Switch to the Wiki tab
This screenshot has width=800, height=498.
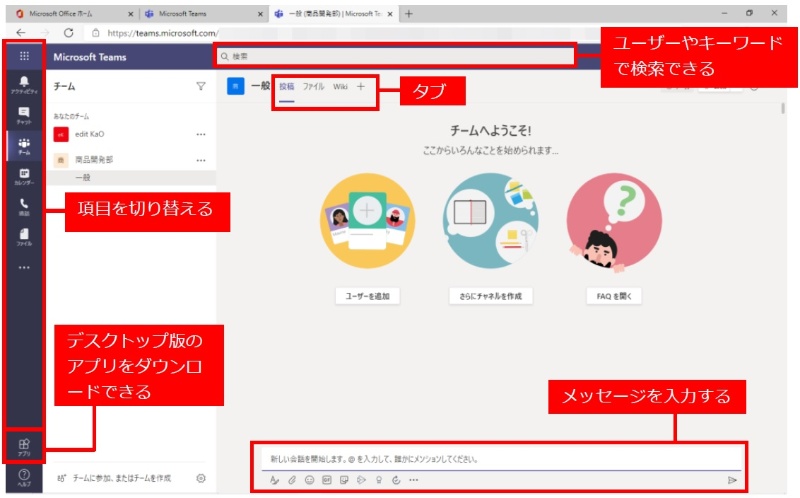click(341, 87)
